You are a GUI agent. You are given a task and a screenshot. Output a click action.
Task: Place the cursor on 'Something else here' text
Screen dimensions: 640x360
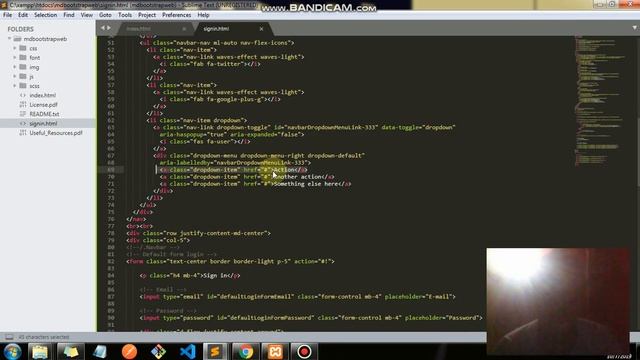click(x=306, y=184)
